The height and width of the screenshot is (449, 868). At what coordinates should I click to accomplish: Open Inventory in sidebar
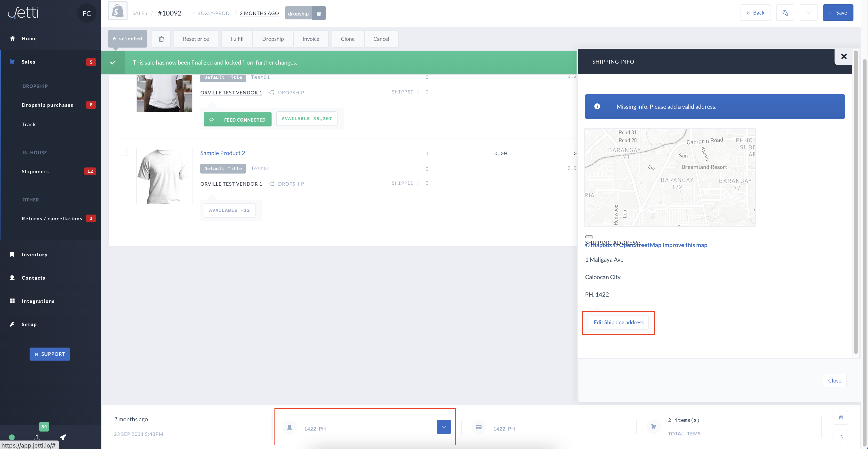click(x=35, y=254)
